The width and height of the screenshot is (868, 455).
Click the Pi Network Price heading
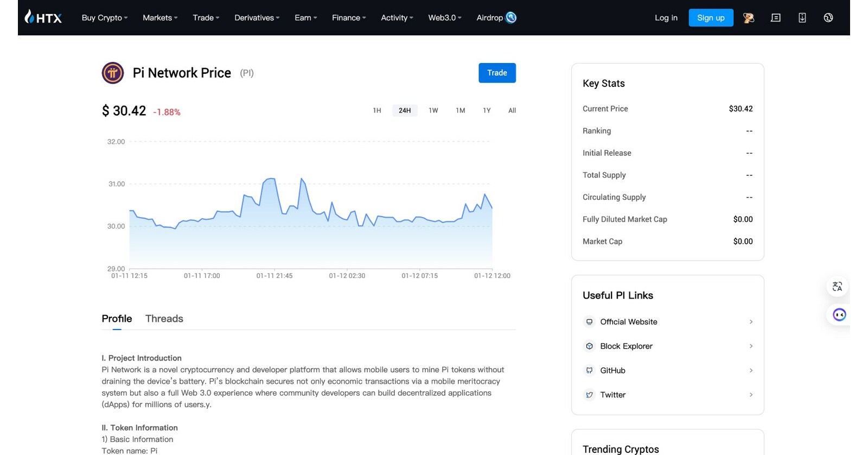[x=182, y=73]
